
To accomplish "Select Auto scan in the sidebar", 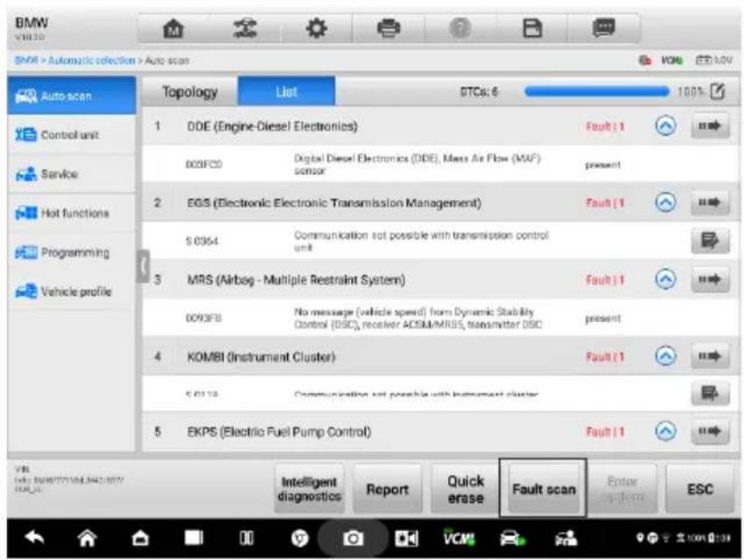I will click(x=72, y=95).
